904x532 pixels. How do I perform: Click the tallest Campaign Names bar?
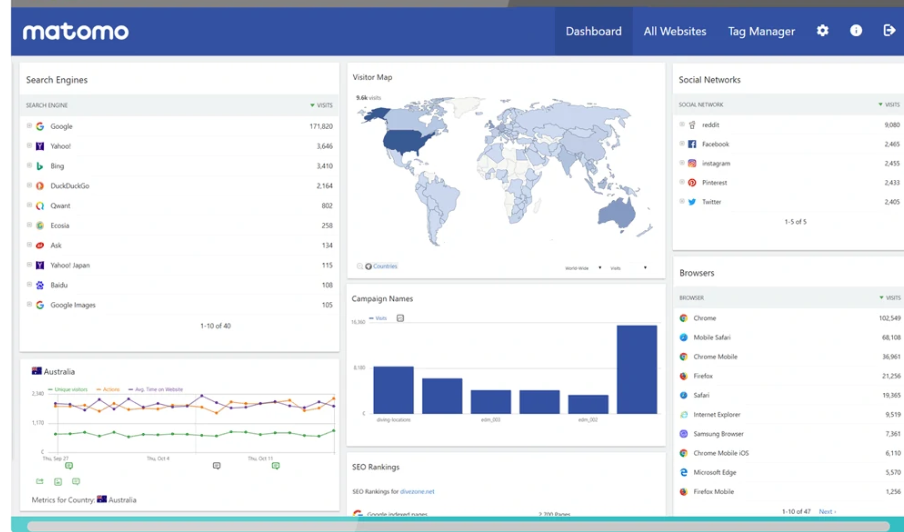pyautogui.click(x=636, y=369)
